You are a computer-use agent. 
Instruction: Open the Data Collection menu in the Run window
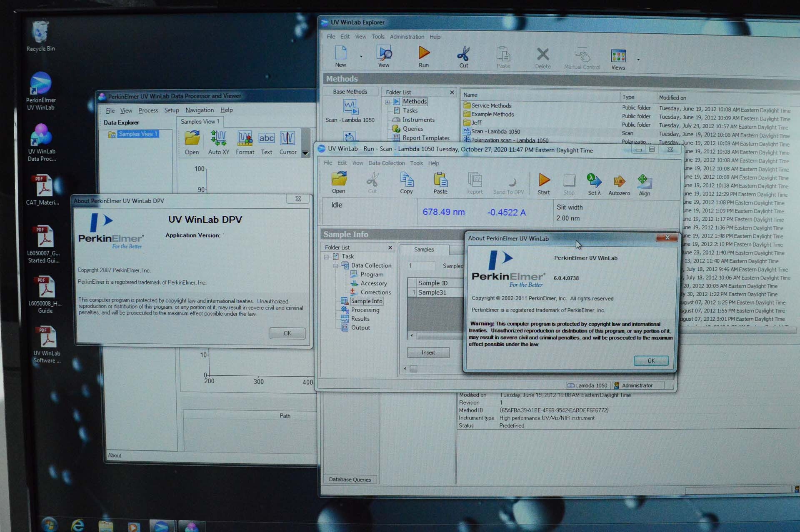point(386,163)
